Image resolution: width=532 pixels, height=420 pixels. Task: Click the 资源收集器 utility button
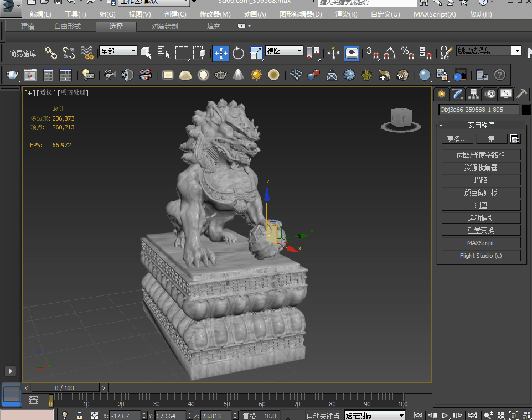(481, 168)
